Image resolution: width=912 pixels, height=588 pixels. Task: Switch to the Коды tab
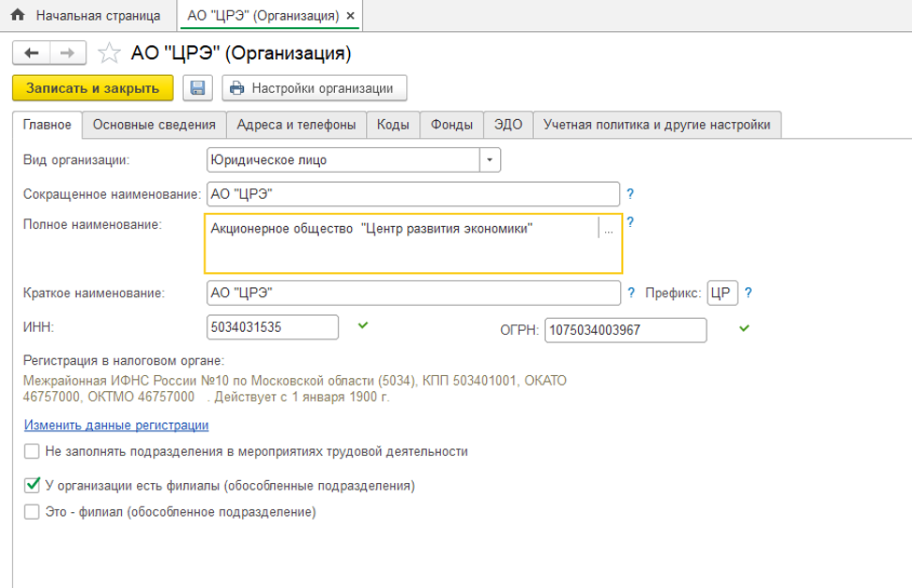click(393, 125)
